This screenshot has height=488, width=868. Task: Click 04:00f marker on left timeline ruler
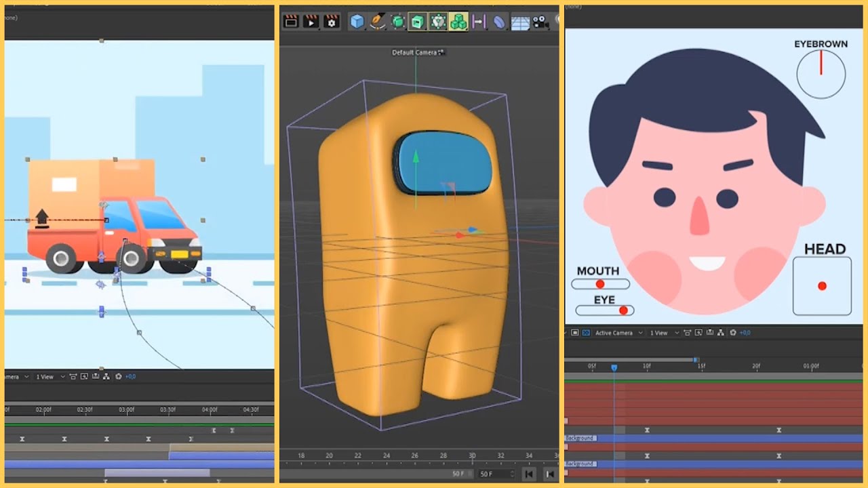(210, 409)
